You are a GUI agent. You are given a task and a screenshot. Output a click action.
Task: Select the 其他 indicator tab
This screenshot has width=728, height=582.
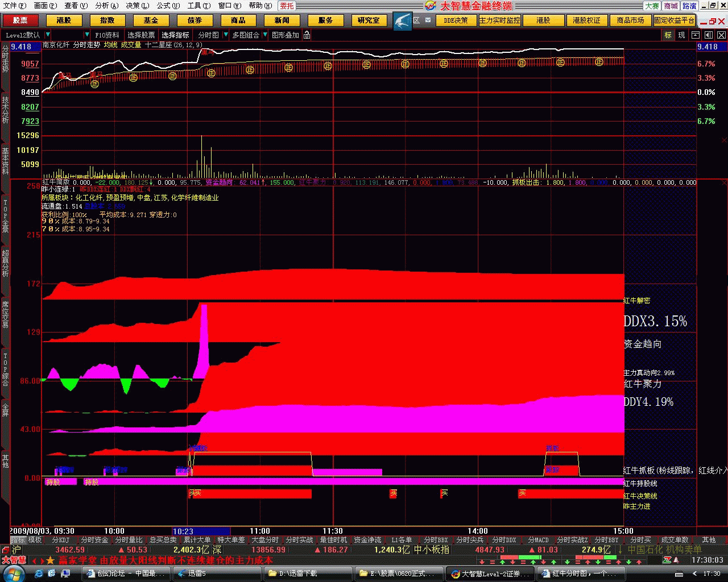pos(709,540)
